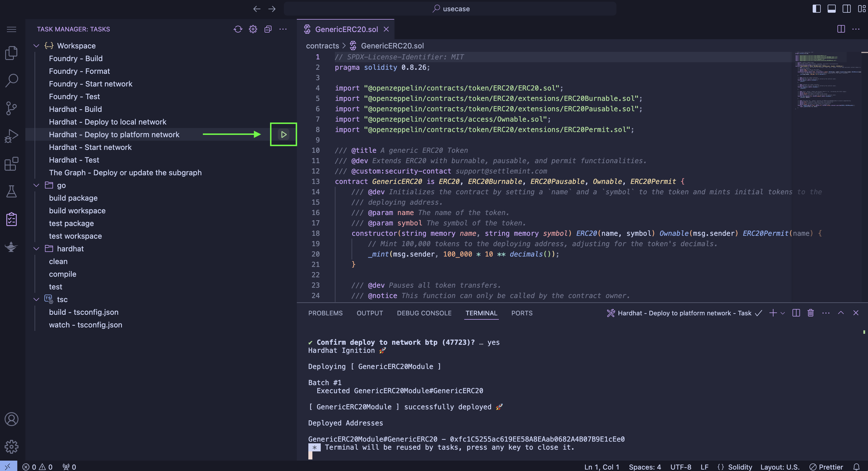
Task: Open notifications bell in status bar
Action: pos(856,467)
